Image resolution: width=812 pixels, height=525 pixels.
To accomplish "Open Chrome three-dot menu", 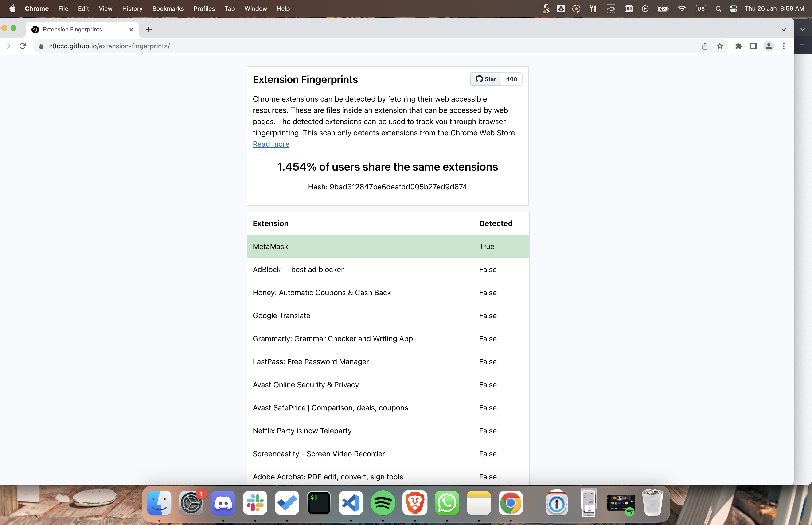I will click(x=783, y=46).
